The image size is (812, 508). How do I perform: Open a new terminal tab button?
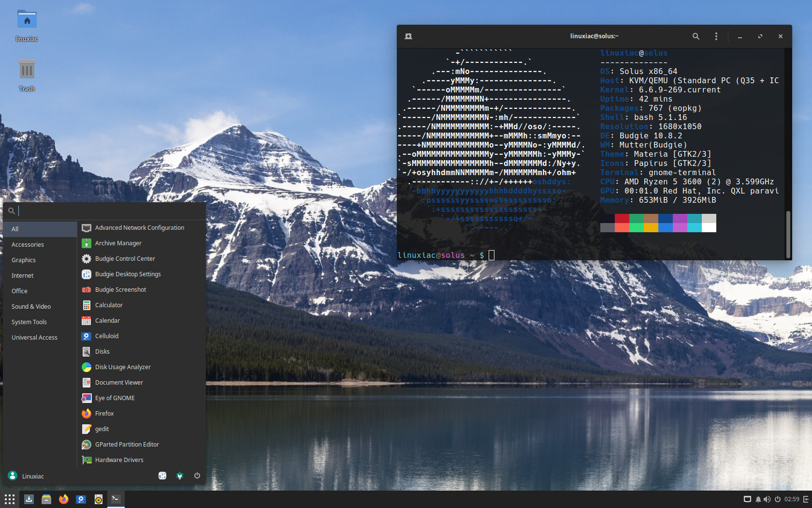click(x=408, y=36)
